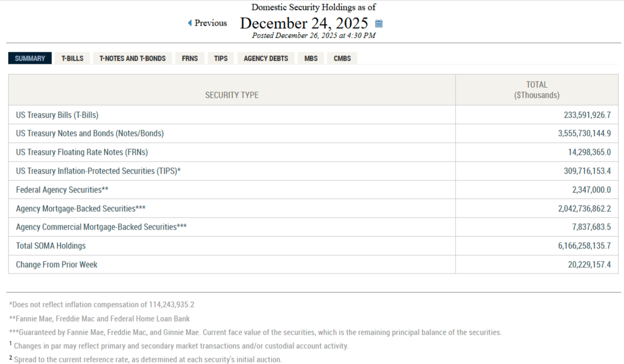This screenshot has height=364, width=624.
Task: Select the US Treasury Bills row label
Action: click(57, 115)
